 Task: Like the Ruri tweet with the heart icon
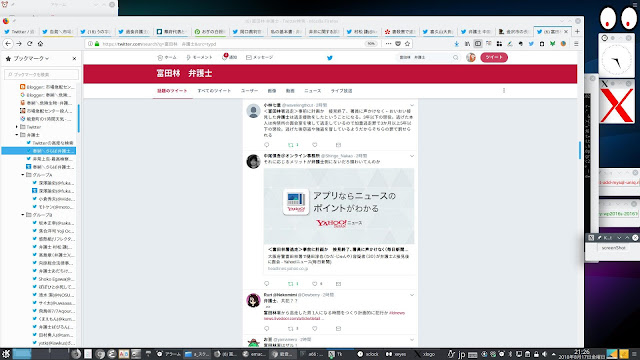pyautogui.click(x=315, y=329)
